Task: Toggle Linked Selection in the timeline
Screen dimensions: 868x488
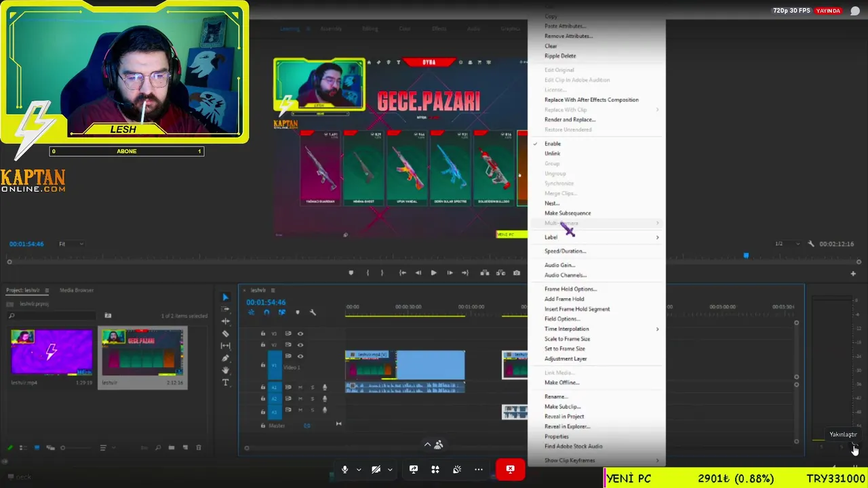Action: click(282, 312)
